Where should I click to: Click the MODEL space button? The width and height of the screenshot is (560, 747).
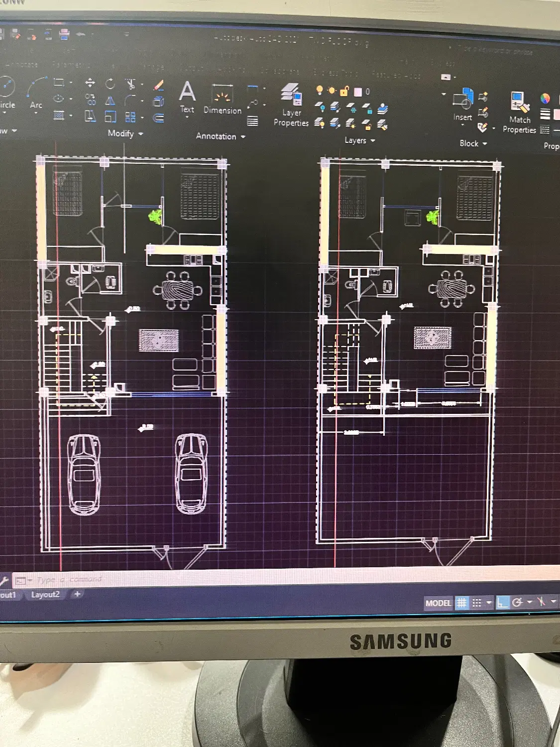[x=439, y=603]
